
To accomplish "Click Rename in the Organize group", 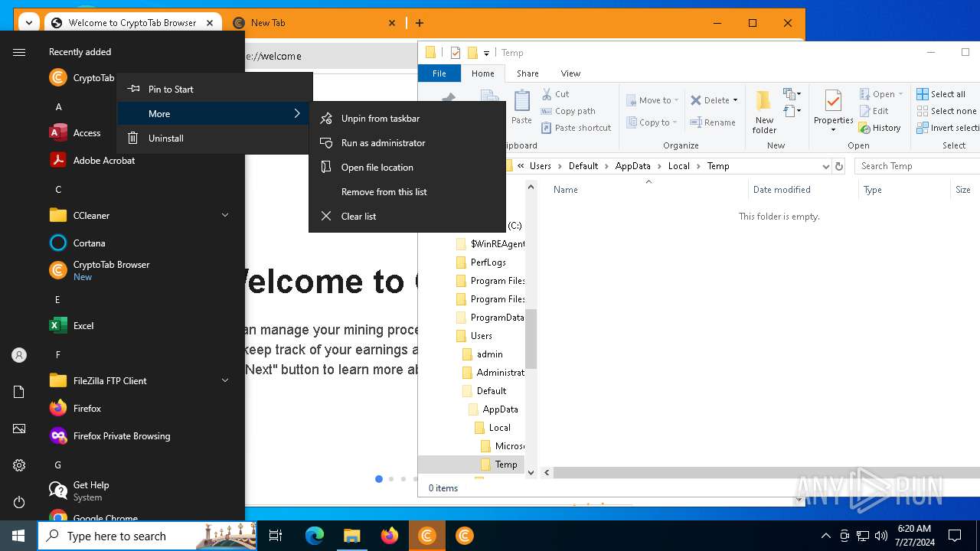I will point(713,122).
